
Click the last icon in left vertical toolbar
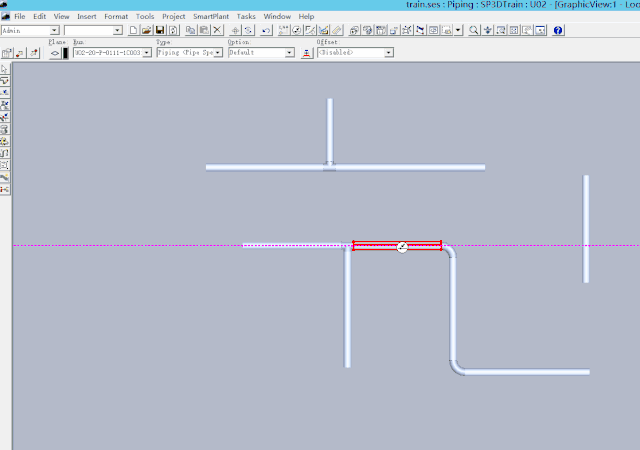[4, 189]
